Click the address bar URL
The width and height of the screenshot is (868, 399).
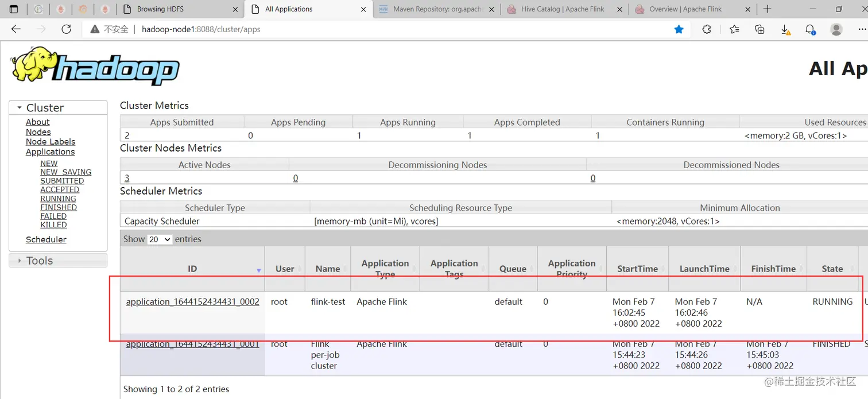tap(201, 29)
